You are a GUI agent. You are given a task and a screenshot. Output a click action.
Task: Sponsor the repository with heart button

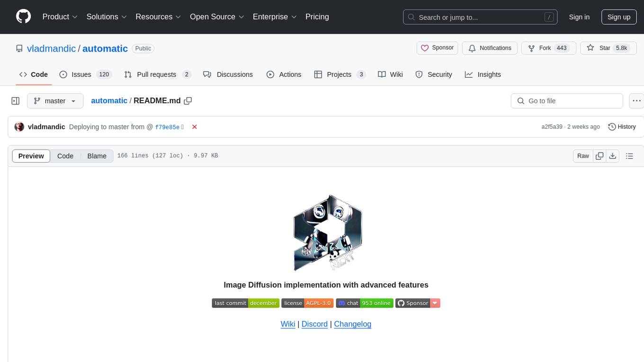point(438,48)
